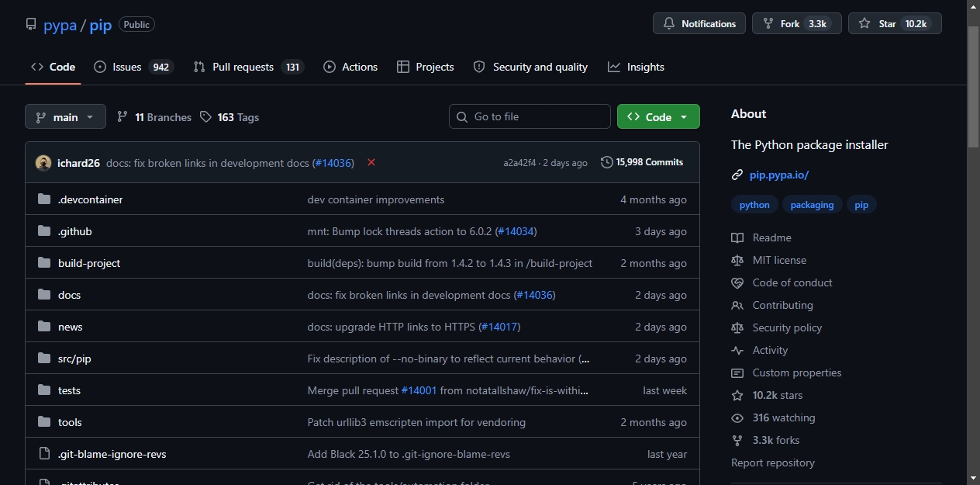
Task: Select the packaging topic tag
Action: (812, 205)
